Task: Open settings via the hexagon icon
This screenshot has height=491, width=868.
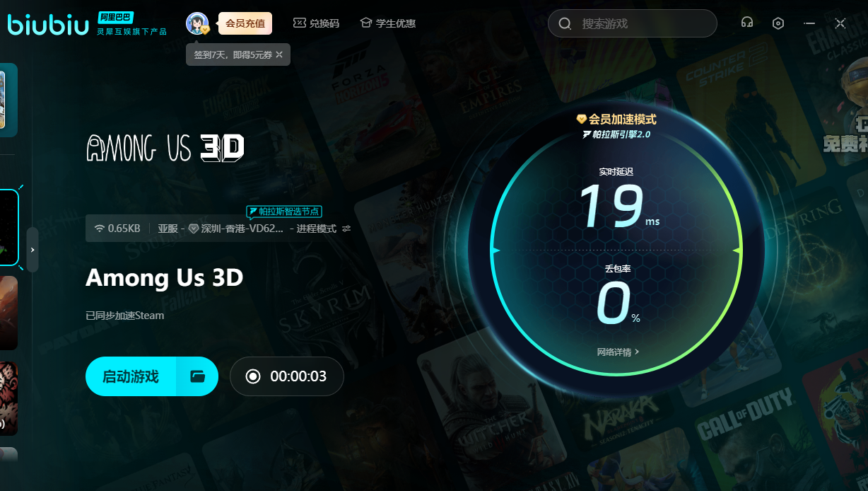Action: pos(778,23)
